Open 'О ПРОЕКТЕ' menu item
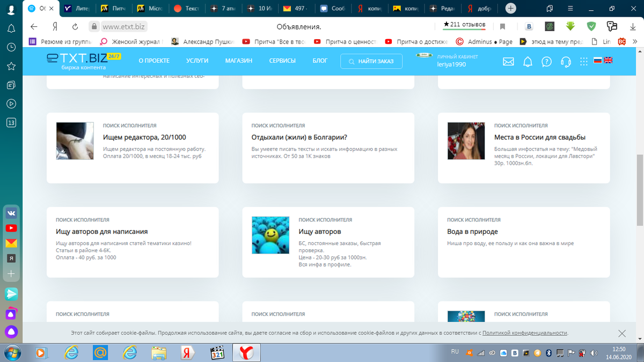 (154, 61)
